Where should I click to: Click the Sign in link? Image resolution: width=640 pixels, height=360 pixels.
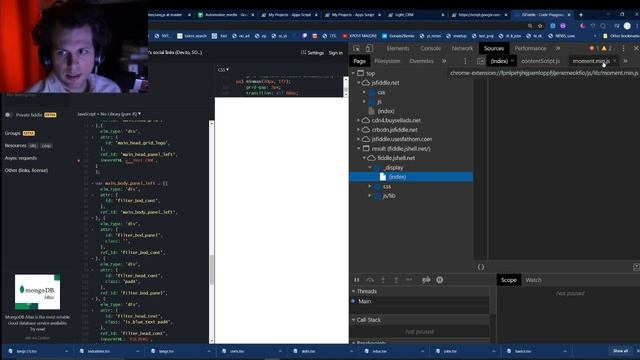[x=336, y=53]
